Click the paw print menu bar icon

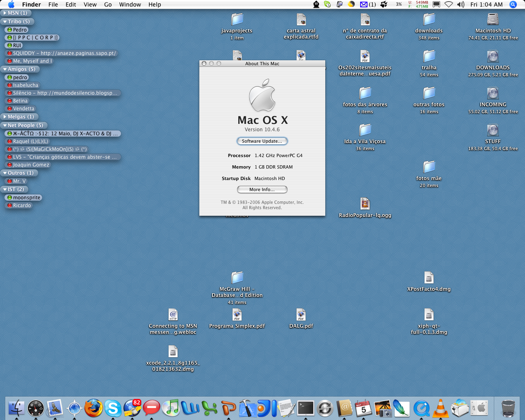(x=384, y=5)
